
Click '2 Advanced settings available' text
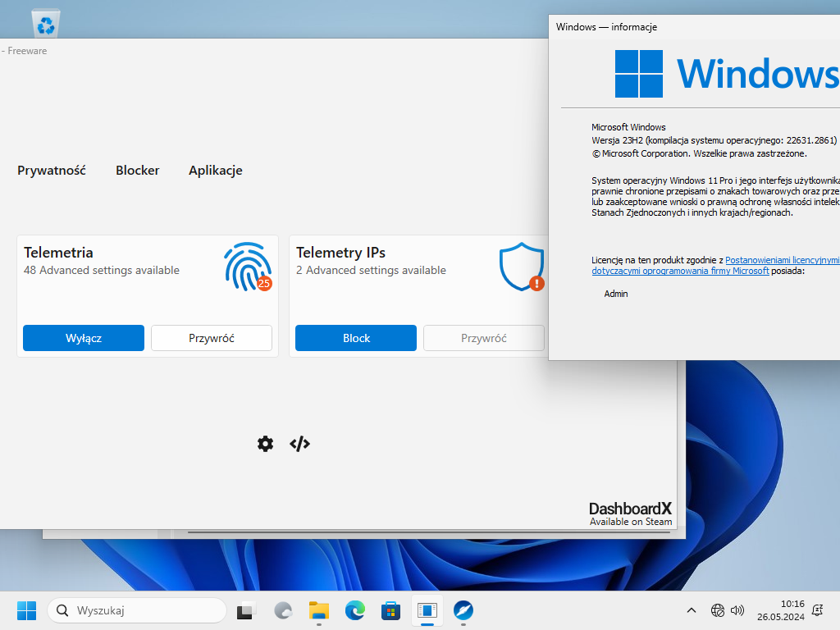[x=371, y=270]
